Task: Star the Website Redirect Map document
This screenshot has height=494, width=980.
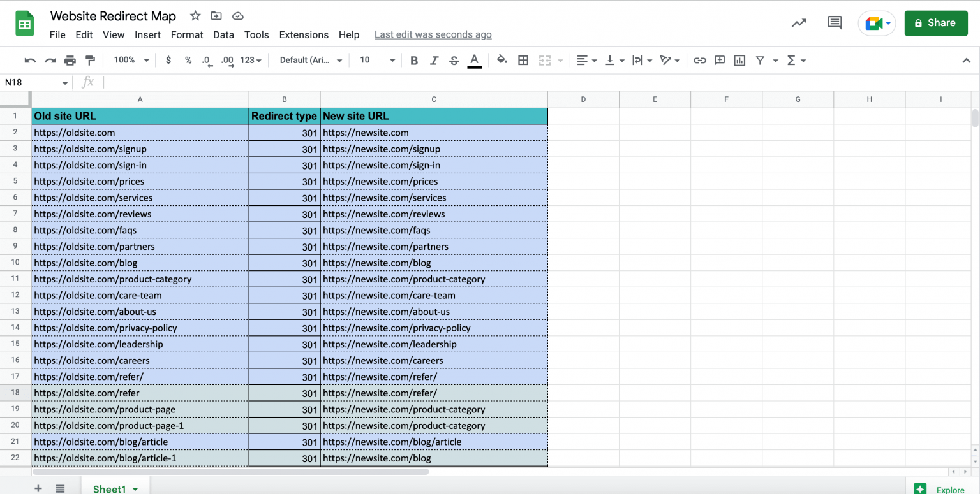Action: 195,16
